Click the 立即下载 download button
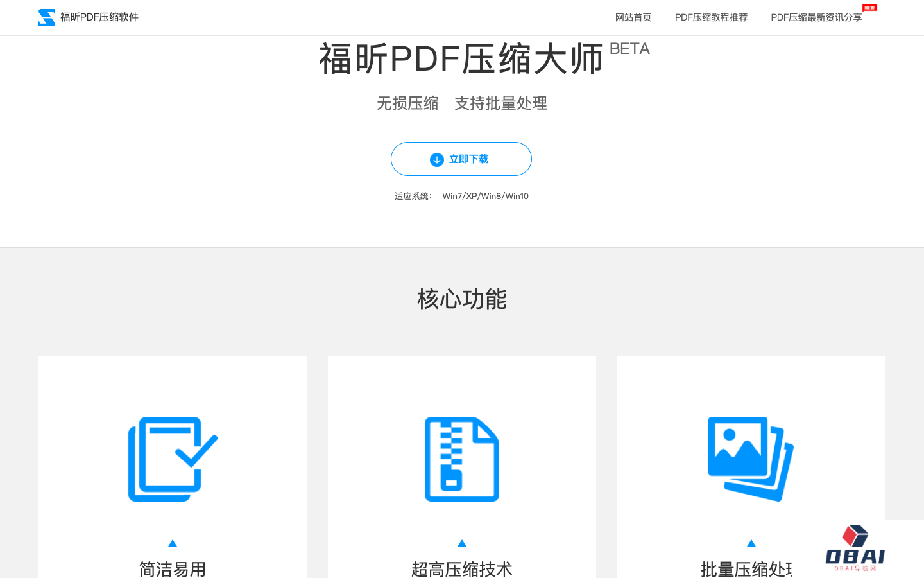Image resolution: width=924 pixels, height=578 pixels. (x=461, y=159)
